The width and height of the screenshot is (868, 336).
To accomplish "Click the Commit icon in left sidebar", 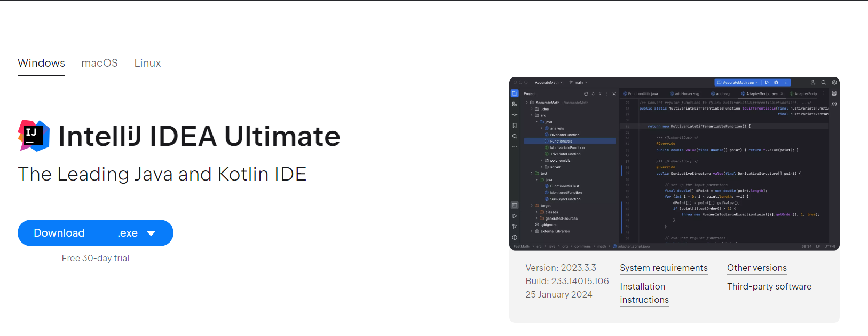I will coord(515,115).
